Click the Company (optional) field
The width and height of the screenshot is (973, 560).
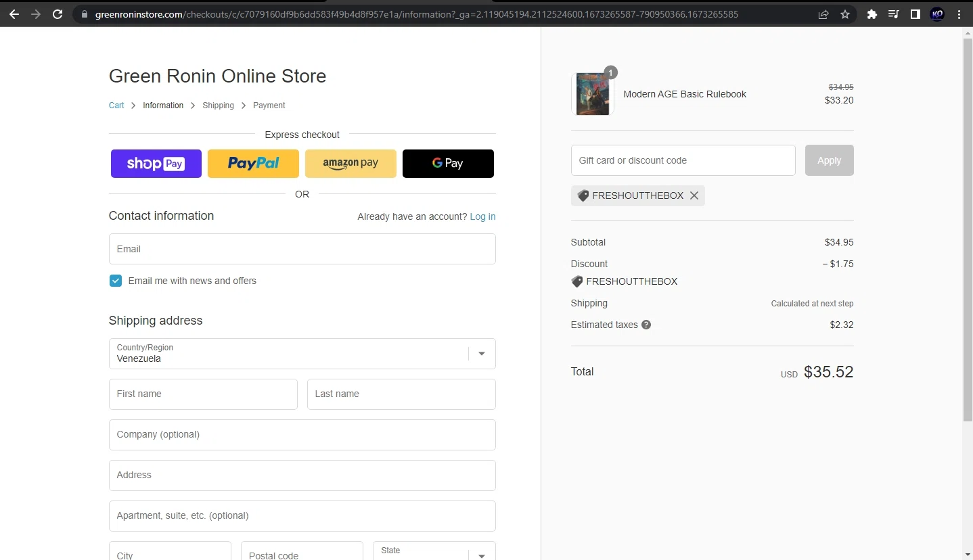(302, 435)
